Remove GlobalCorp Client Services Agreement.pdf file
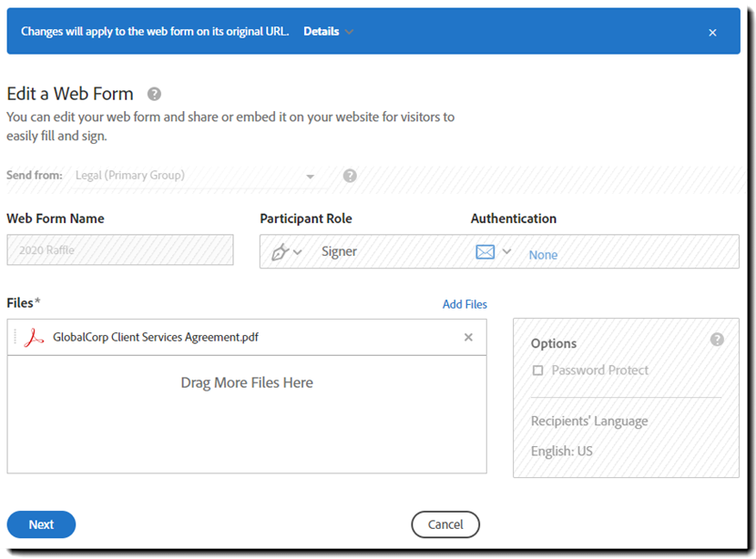Viewport: 756px width, 559px height. pyautogui.click(x=468, y=338)
